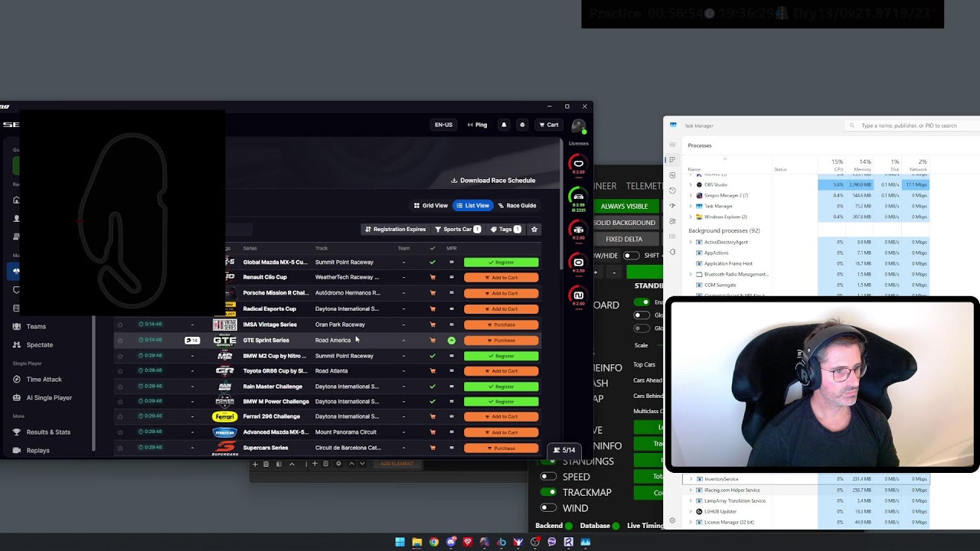Click Download Race Schedule
Screen dimensions: 980x551
(x=493, y=181)
